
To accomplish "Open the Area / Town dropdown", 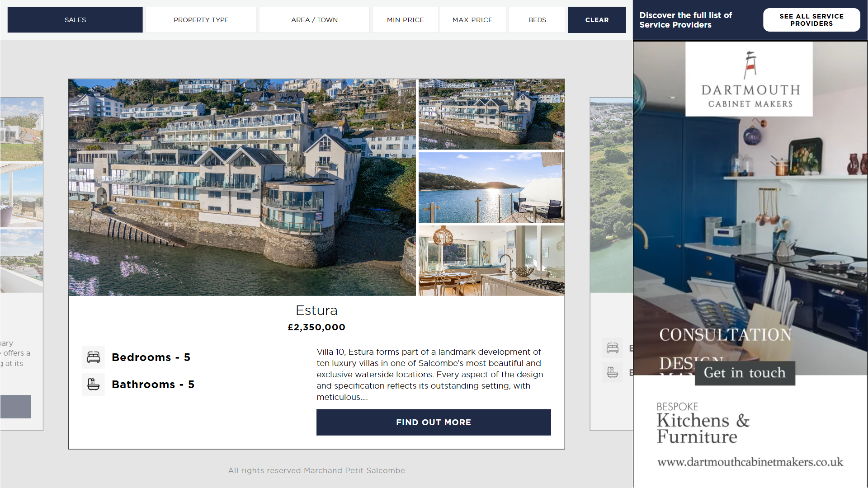I will [x=314, y=20].
